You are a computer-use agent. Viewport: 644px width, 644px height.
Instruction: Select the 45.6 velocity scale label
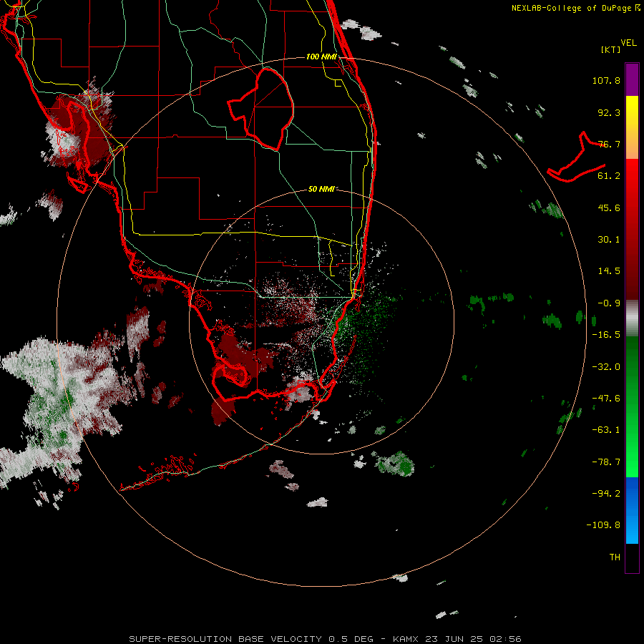click(x=609, y=208)
